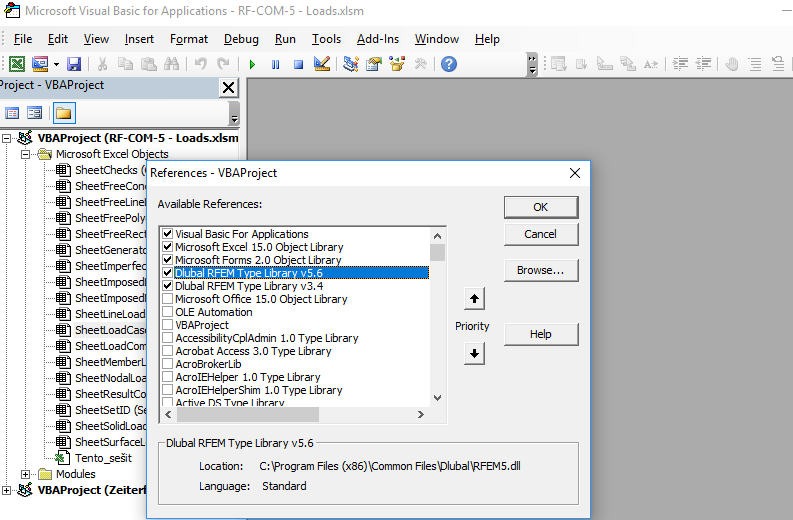
Task: Click the horizontal scrollbar thumb in reference list
Action: [x=248, y=414]
